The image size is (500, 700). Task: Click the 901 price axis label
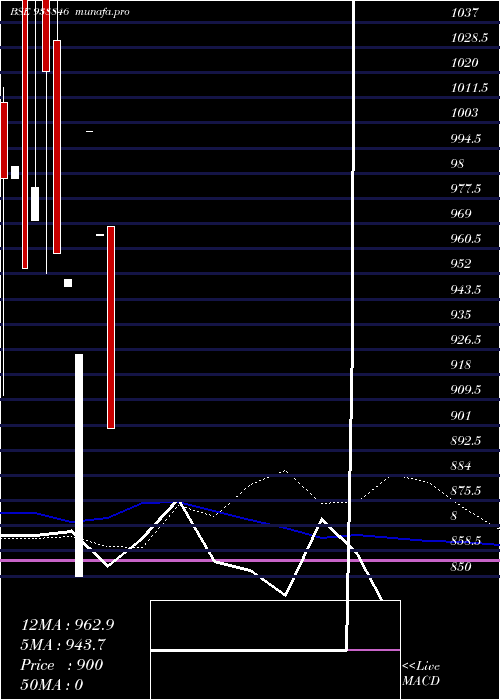[461, 416]
